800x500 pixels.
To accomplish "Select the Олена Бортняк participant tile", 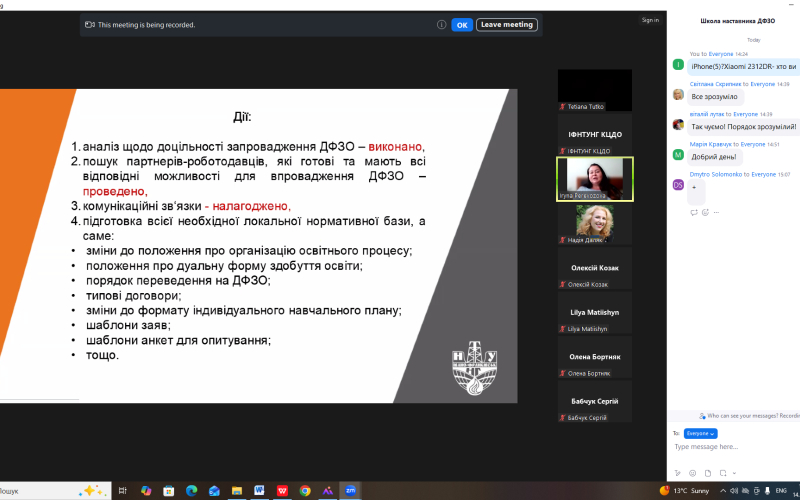I will click(595, 357).
